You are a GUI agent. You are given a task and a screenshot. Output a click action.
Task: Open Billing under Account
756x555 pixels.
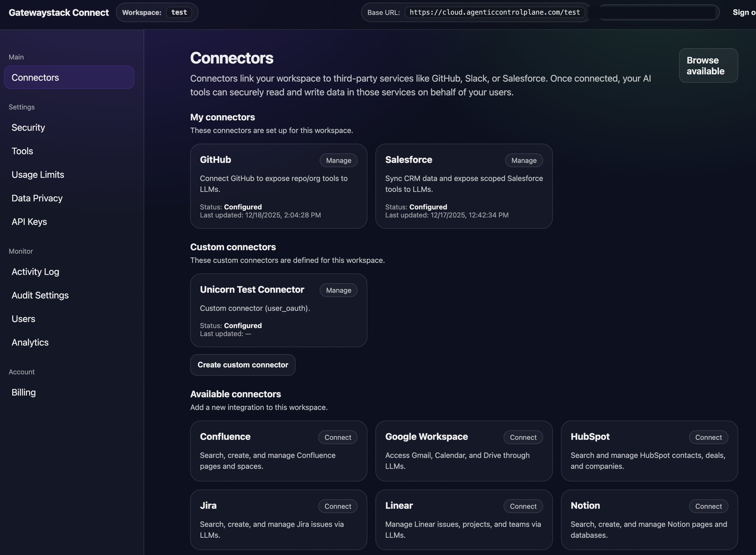pos(23,392)
